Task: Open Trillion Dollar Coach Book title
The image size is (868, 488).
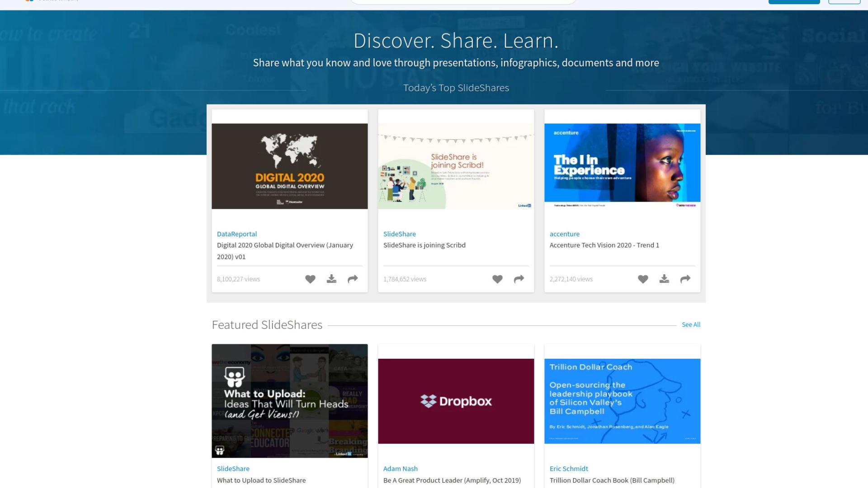Action: tap(612, 480)
